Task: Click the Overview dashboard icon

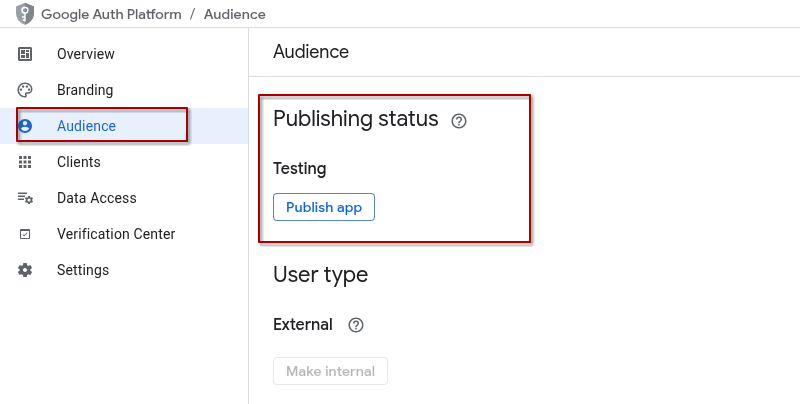Action: [x=25, y=54]
